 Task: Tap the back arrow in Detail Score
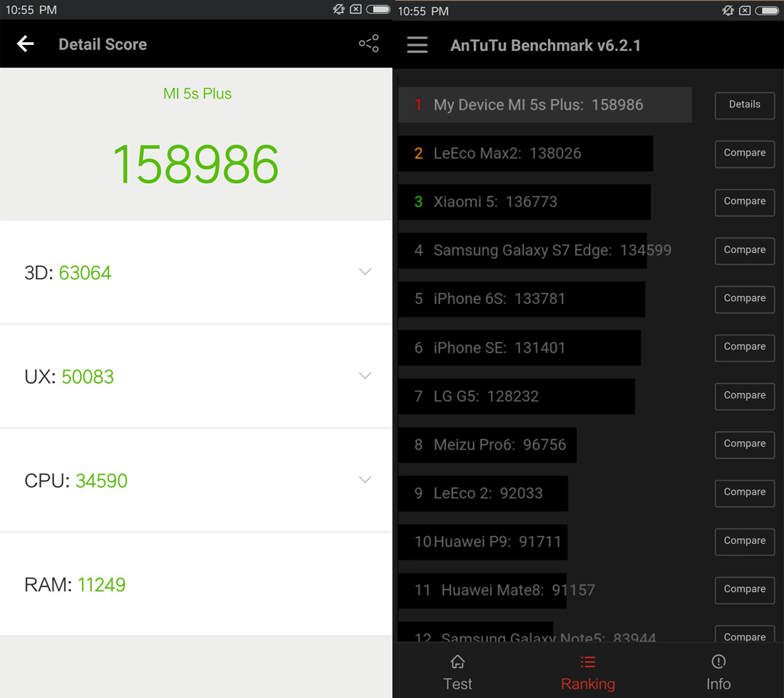pyautogui.click(x=25, y=44)
